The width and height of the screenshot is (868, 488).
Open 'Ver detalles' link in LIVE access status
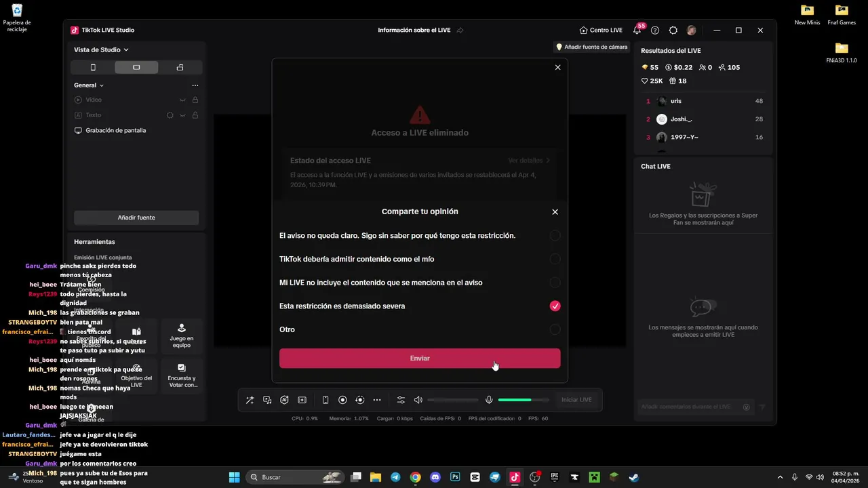click(x=529, y=161)
